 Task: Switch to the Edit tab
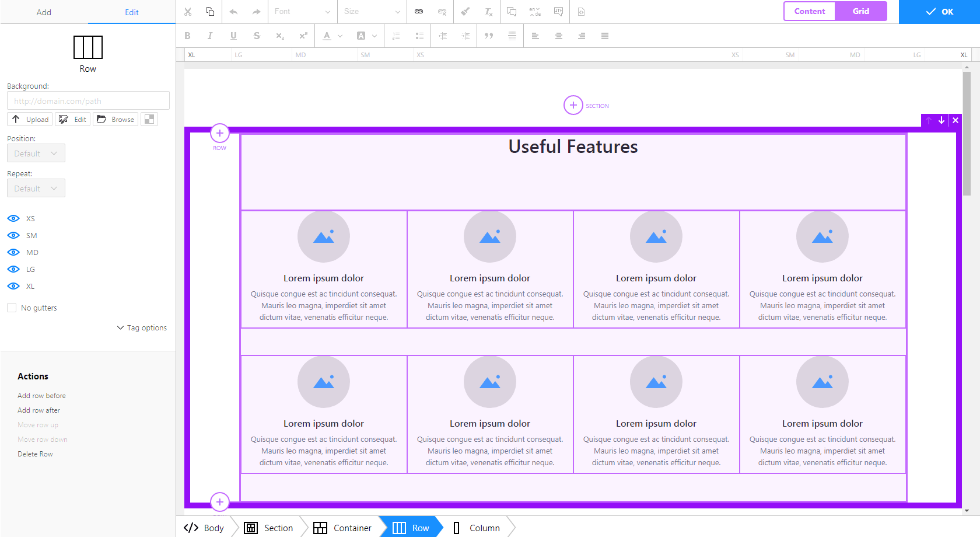(x=132, y=12)
